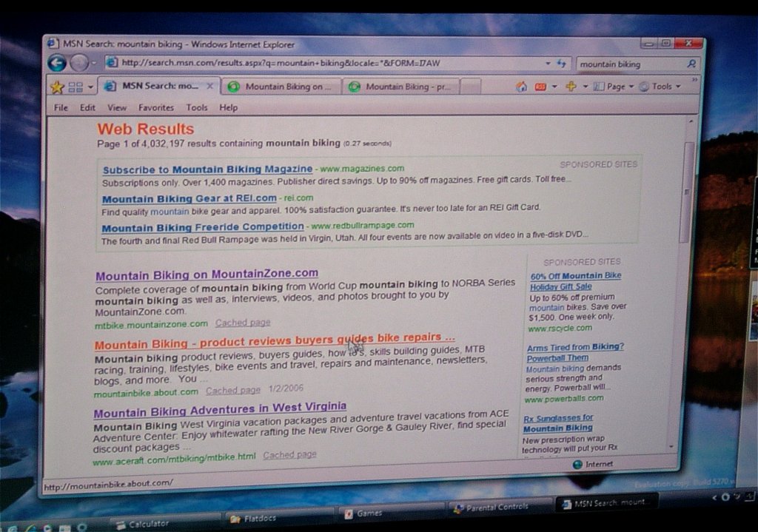The image size is (758, 532).
Task: Click the yellow plus add icon
Action: [571, 87]
